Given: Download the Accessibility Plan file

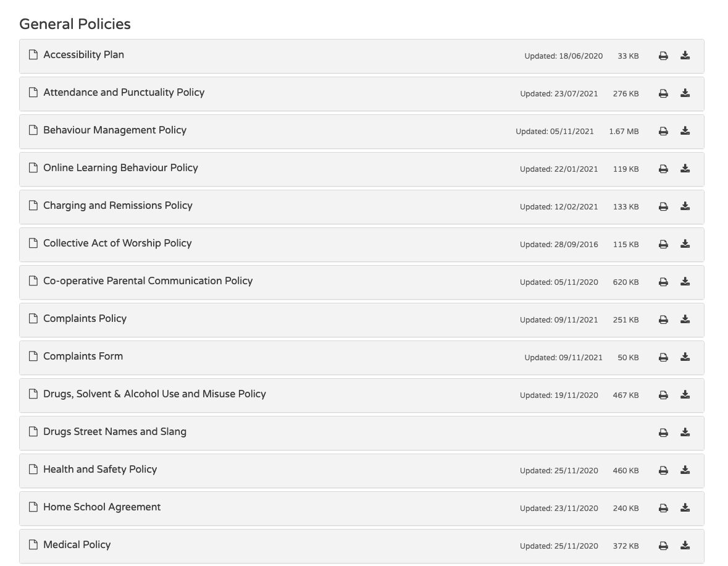Looking at the screenshot, I should (685, 56).
